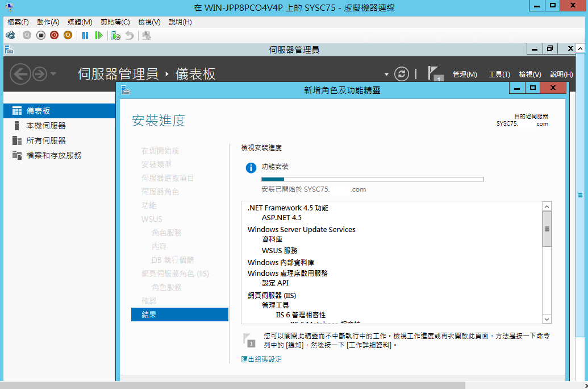Open the Server Manager 檢視(V) menu

[x=530, y=75]
